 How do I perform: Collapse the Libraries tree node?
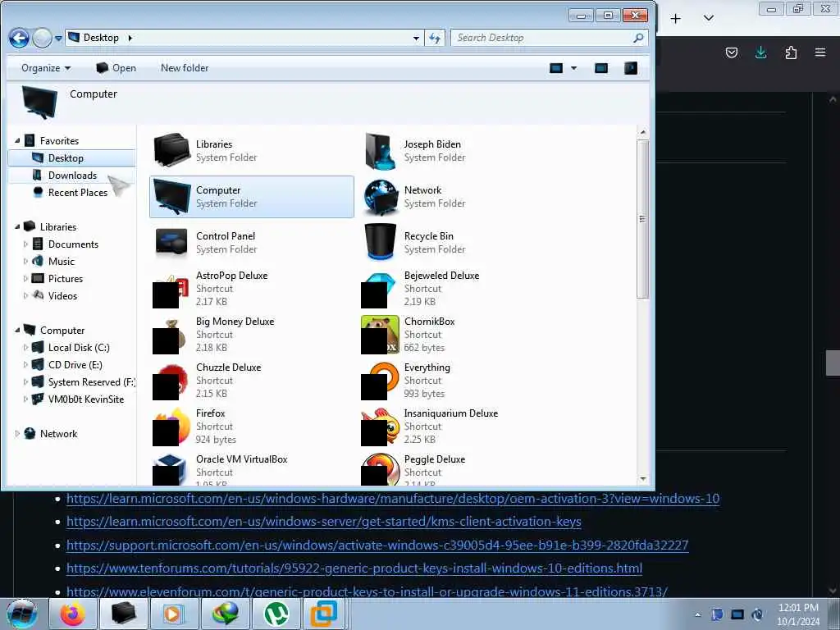pos(17,227)
